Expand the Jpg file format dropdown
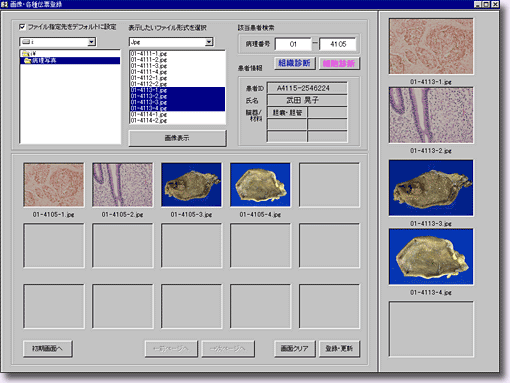Image resolution: width=510 pixels, height=383 pixels. 209,42
